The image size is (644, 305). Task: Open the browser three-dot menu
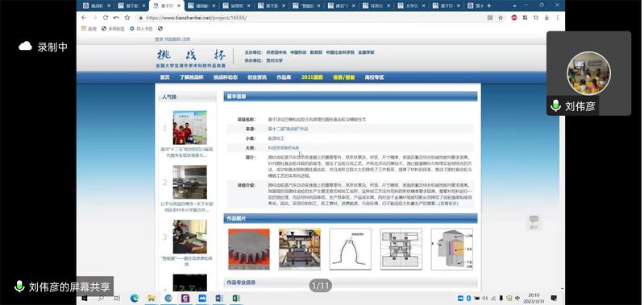pos(557,18)
